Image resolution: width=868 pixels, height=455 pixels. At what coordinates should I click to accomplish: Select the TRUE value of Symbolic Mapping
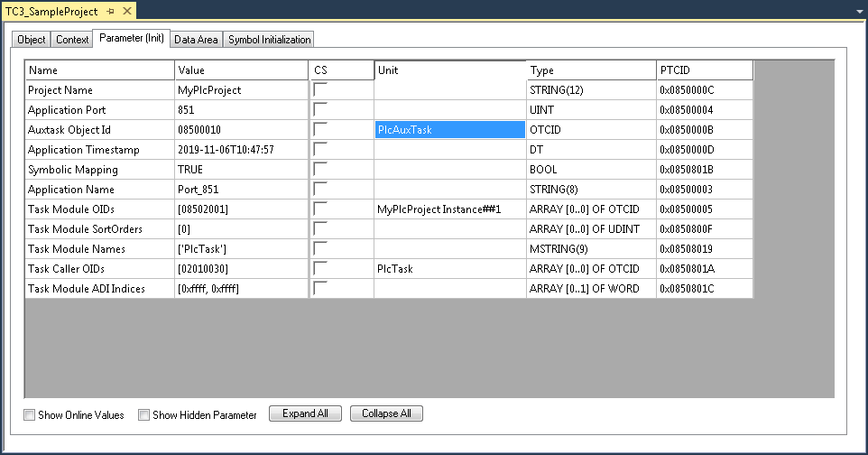click(x=241, y=170)
